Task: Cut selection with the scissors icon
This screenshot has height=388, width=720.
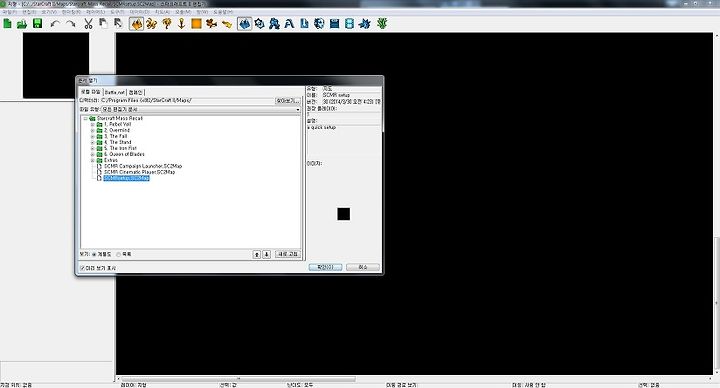Action: [x=88, y=24]
